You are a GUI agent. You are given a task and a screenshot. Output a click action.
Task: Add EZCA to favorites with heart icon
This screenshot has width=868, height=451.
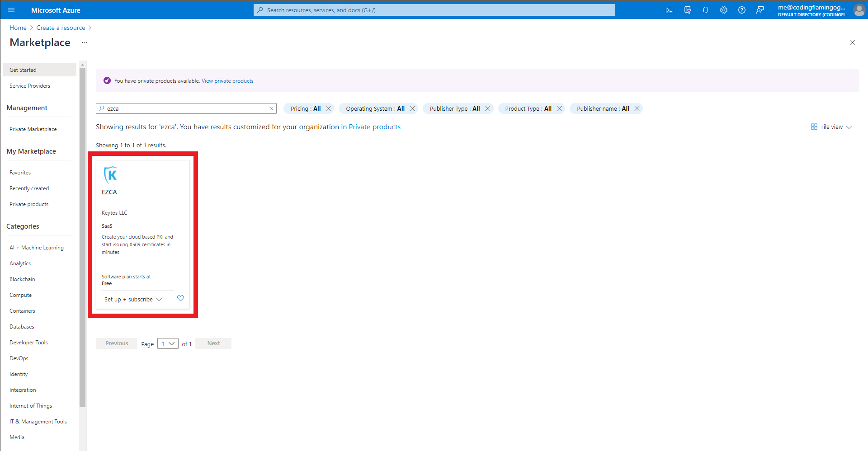pyautogui.click(x=180, y=298)
